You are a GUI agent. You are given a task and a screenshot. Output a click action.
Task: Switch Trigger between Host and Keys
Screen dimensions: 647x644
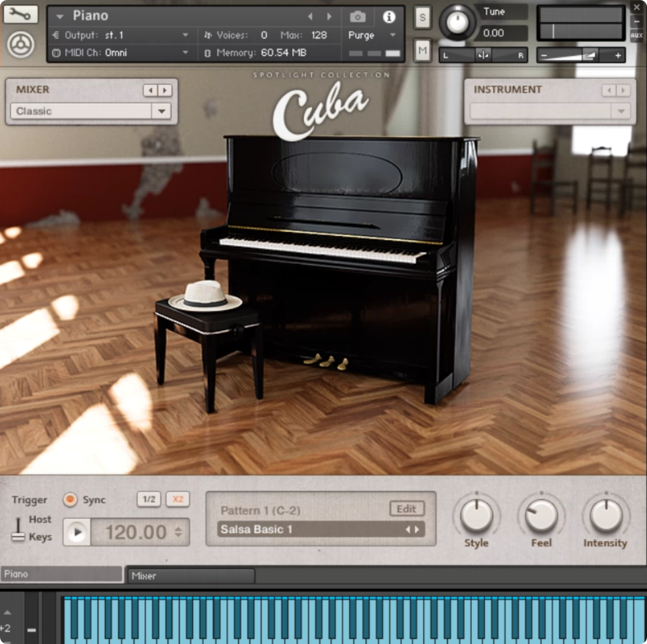18,529
